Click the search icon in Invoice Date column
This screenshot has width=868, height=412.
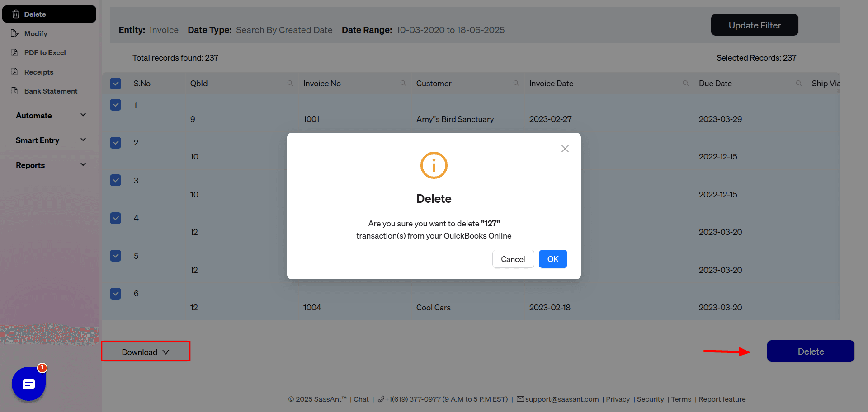pyautogui.click(x=686, y=84)
